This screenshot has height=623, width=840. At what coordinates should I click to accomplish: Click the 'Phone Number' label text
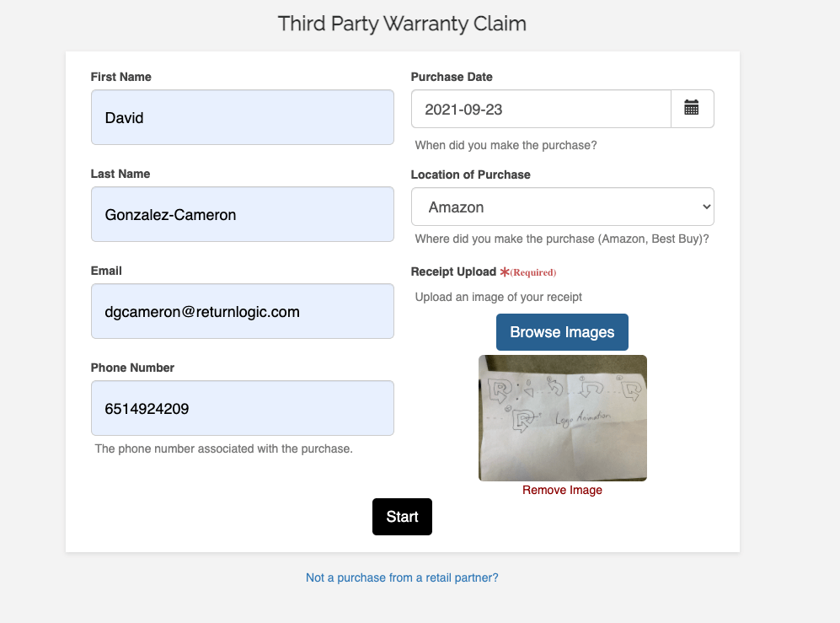(x=132, y=368)
